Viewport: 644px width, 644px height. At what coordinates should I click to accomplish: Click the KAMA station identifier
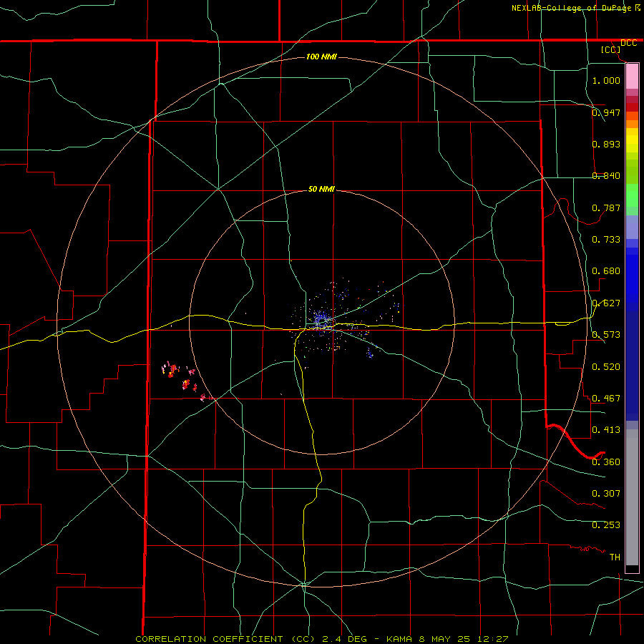[398, 639]
